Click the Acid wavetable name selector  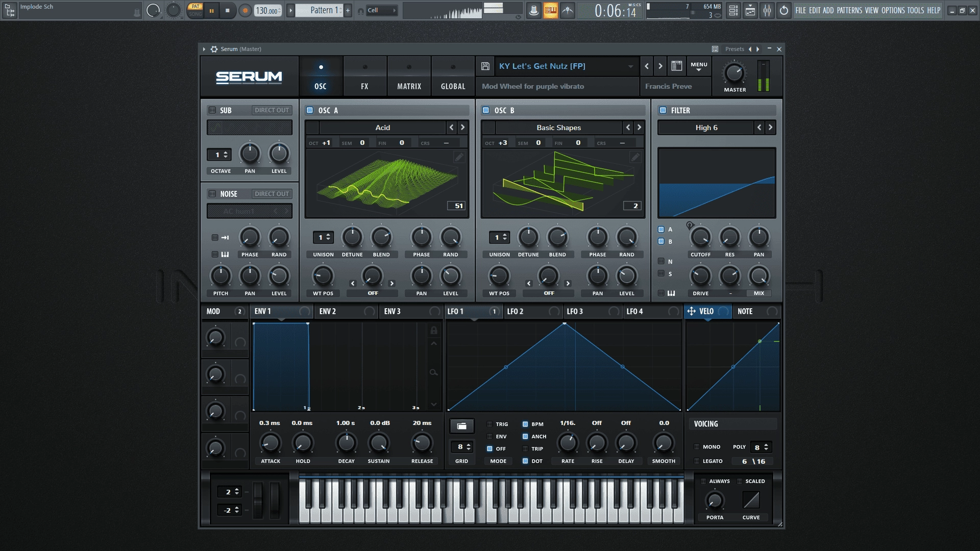383,128
